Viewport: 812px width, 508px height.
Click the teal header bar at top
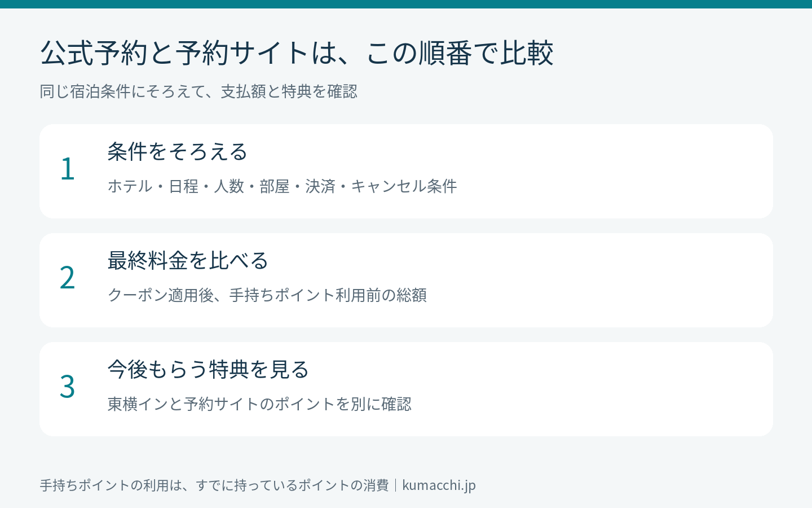coord(406,4)
